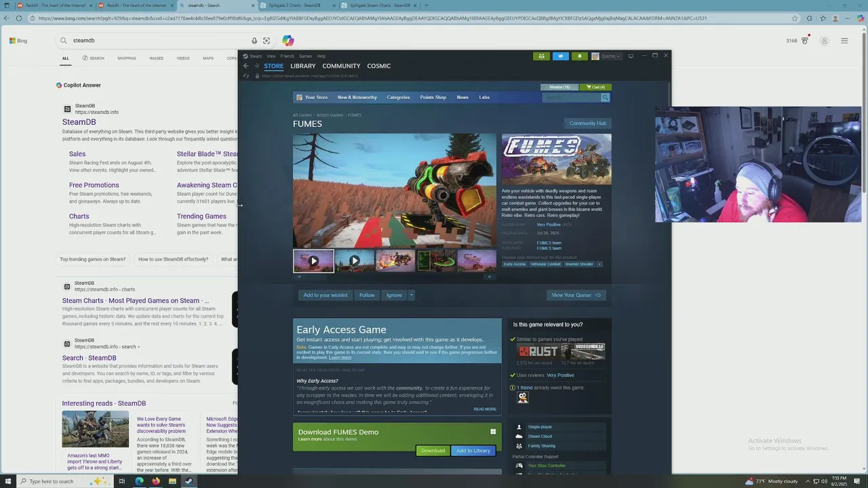Click Bing voice search microphone icon
Image resolution: width=868 pixels, height=488 pixels.
tap(254, 41)
